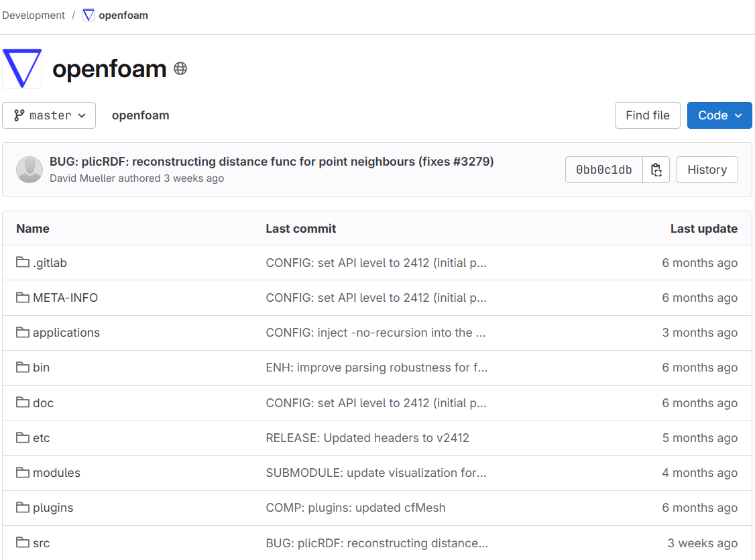Click the doc folder icon
The image size is (755, 560).
pyautogui.click(x=23, y=402)
